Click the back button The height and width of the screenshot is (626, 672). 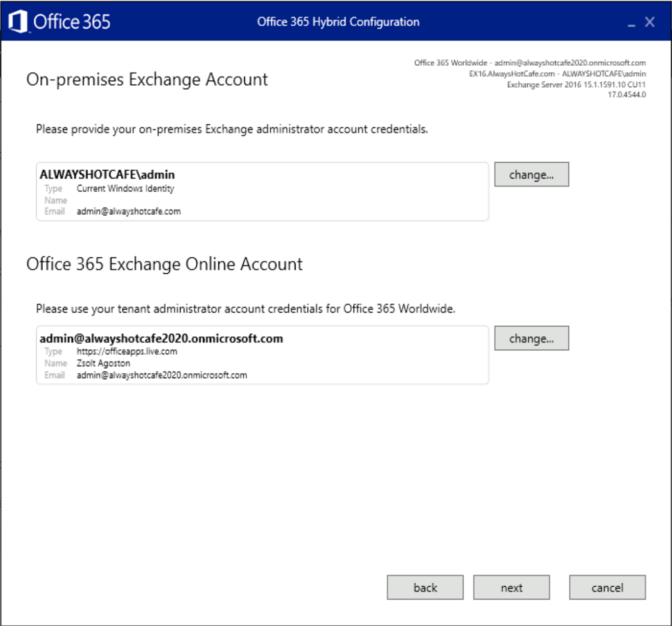pos(425,587)
